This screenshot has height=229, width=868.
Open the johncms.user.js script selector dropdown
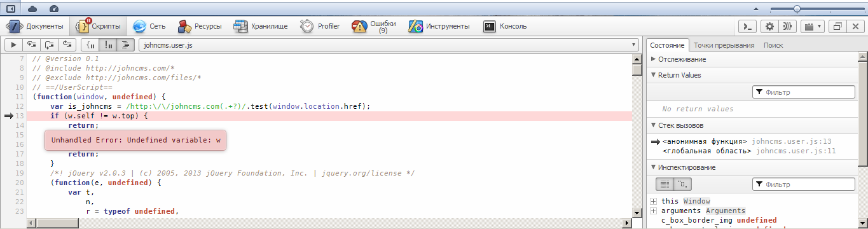point(389,45)
